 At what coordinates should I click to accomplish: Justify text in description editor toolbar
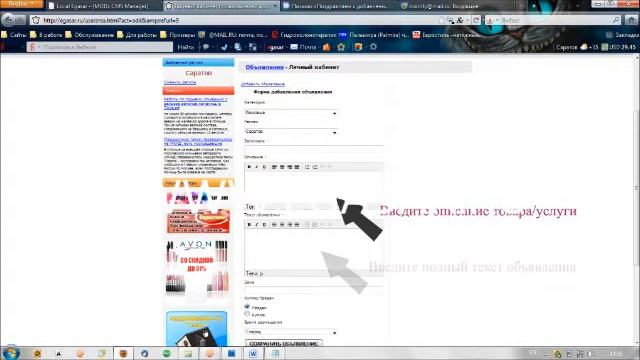(x=297, y=167)
